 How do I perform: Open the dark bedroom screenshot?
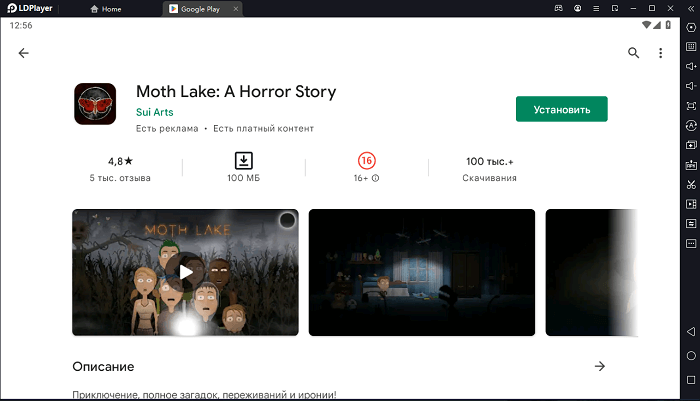[x=421, y=272]
